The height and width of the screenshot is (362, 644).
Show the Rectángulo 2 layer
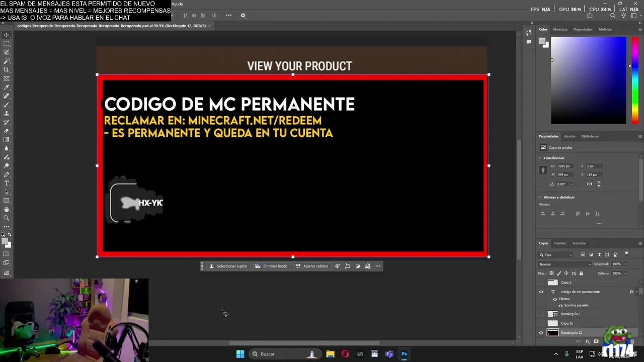click(x=541, y=314)
